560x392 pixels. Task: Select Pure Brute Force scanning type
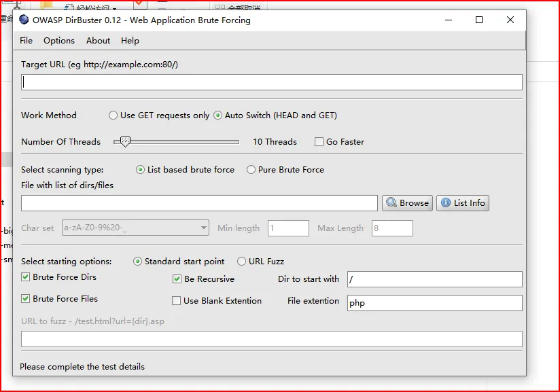pos(251,170)
